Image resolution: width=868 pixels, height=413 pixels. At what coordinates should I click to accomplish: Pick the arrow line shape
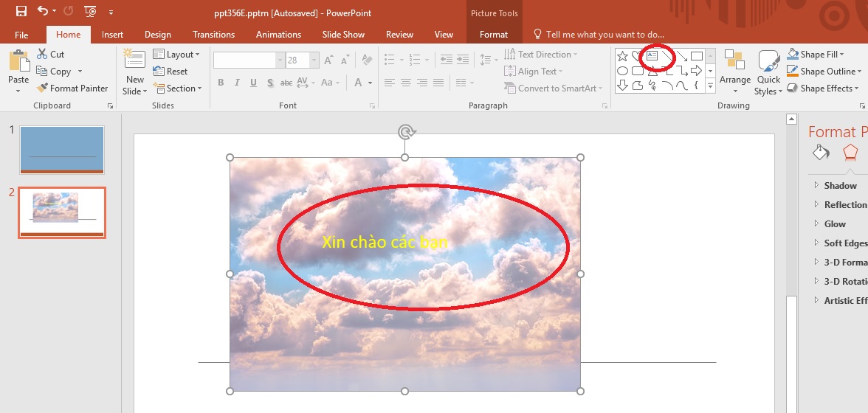681,56
